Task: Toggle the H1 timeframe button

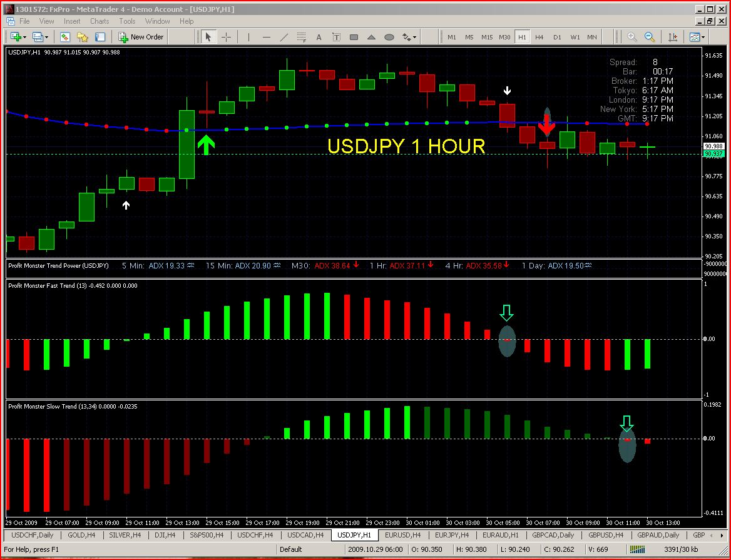Action: click(x=522, y=37)
